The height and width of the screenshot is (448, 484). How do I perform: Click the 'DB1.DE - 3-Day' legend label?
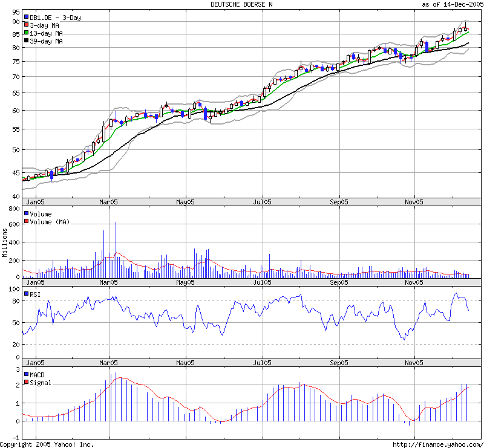55,18
